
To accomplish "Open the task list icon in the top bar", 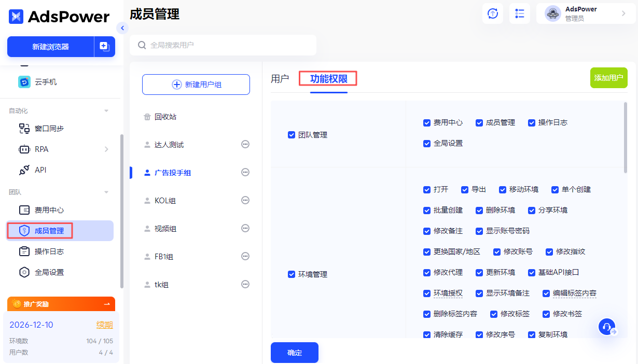I will [519, 13].
